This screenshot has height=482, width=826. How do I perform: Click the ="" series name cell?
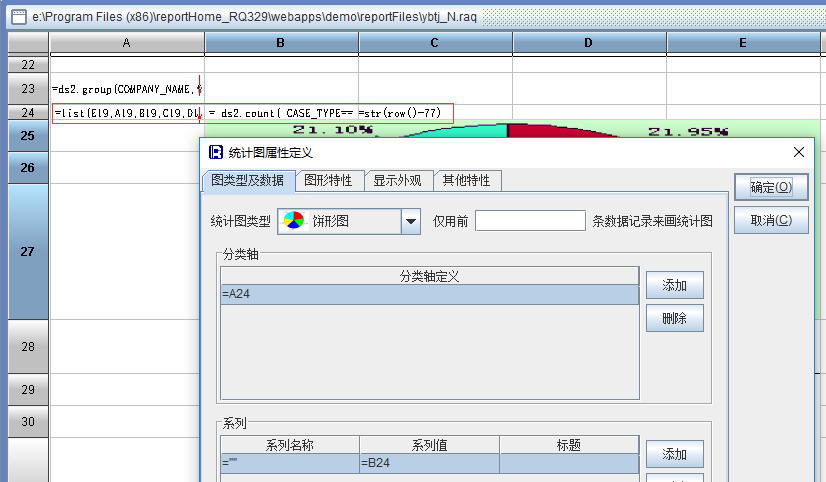[290, 463]
